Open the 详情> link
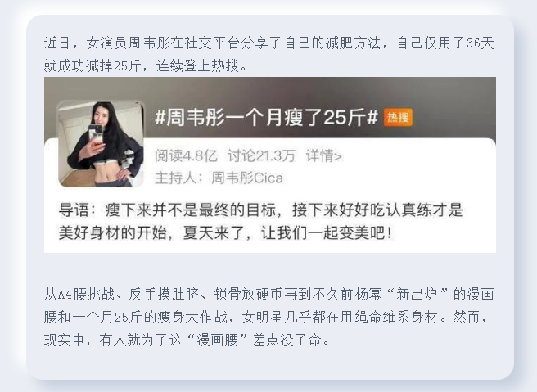The height and width of the screenshot is (392, 537). (323, 156)
